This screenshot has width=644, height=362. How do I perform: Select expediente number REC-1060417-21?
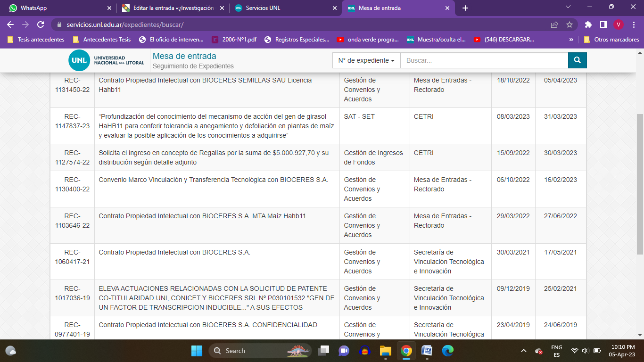click(x=72, y=257)
